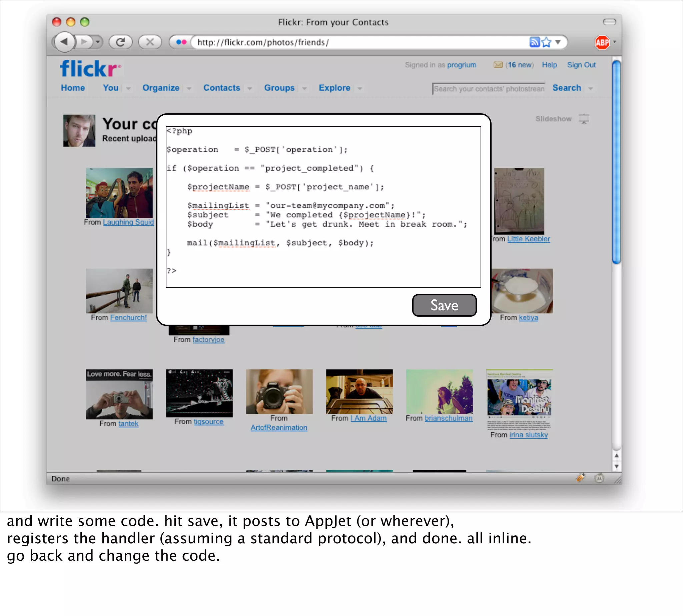Click the ArtofReanimation link
Viewport: 683px width, 616px height.
(x=279, y=427)
